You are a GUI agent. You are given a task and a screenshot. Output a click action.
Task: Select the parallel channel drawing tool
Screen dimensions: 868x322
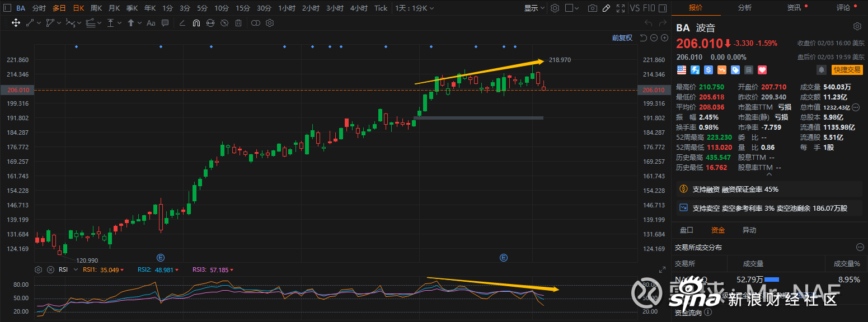pyautogui.click(x=91, y=23)
